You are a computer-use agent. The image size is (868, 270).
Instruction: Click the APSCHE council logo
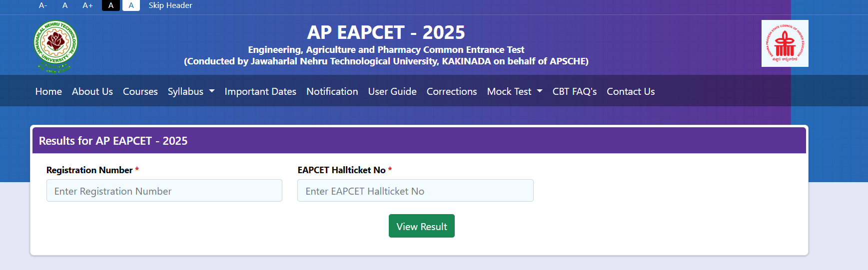coord(785,43)
